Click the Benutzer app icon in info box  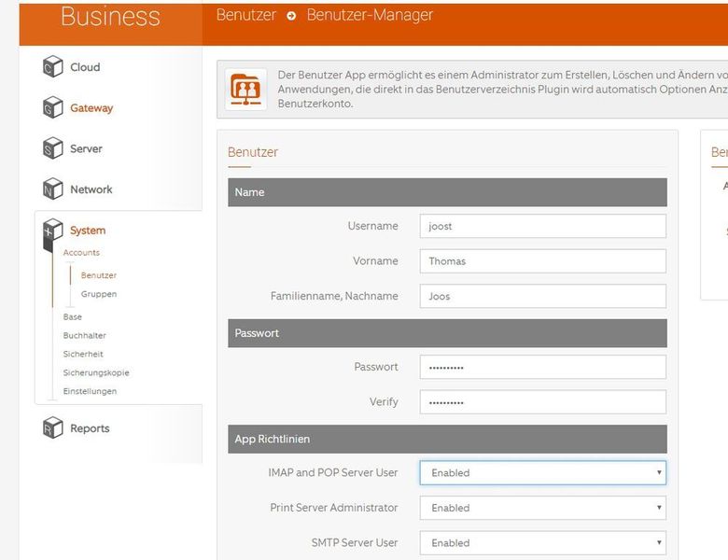[246, 91]
